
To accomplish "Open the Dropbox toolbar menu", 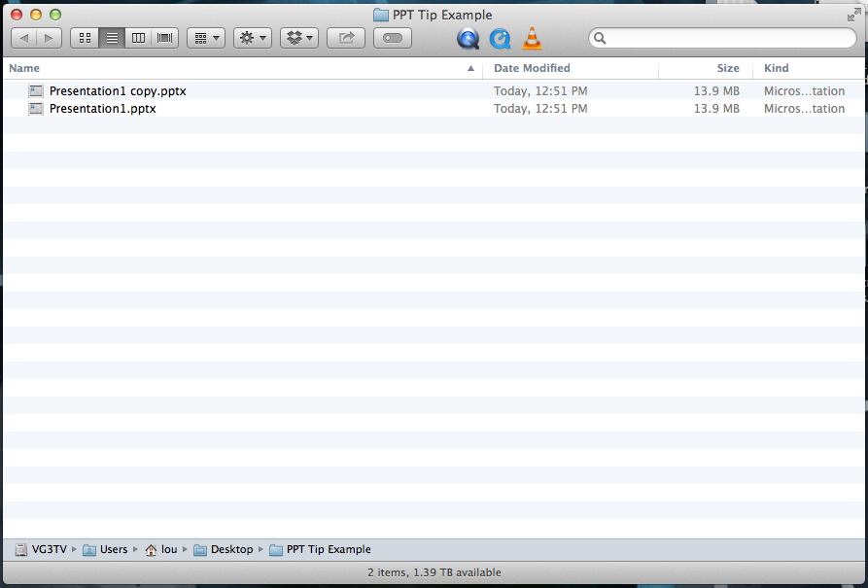I will click(299, 38).
